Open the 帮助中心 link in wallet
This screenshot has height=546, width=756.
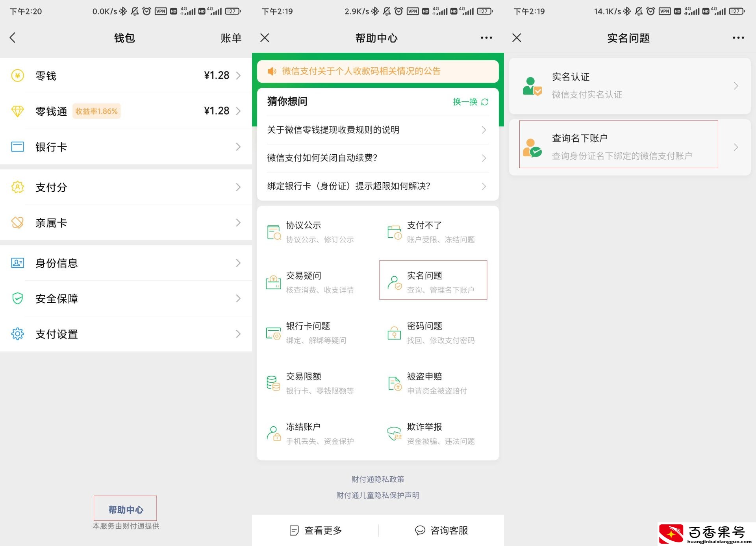126,510
